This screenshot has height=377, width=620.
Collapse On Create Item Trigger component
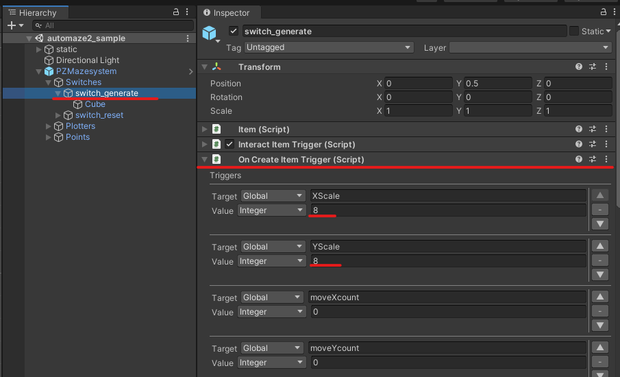(x=204, y=159)
